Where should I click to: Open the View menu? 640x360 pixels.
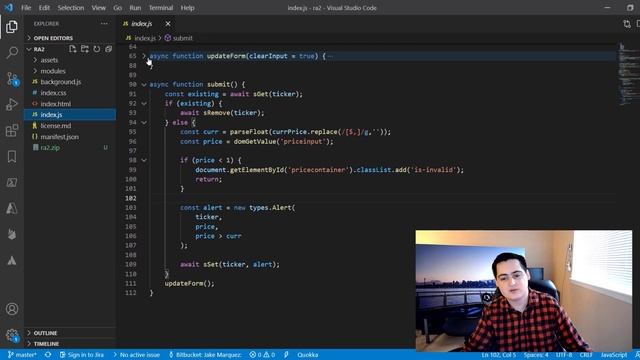coord(98,8)
